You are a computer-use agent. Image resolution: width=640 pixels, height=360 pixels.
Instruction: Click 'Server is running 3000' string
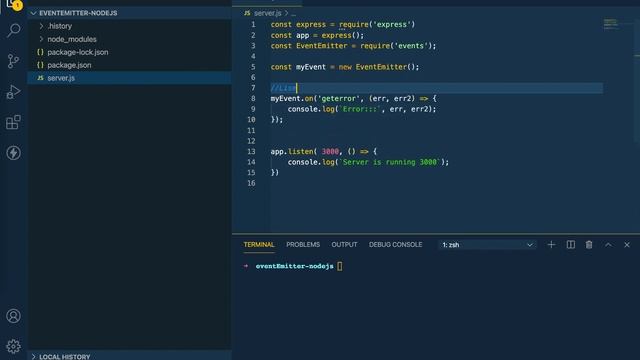(390, 162)
